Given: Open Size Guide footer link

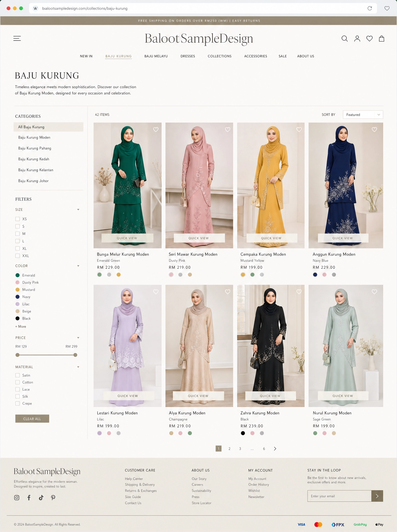Looking at the screenshot, I should (133, 497).
